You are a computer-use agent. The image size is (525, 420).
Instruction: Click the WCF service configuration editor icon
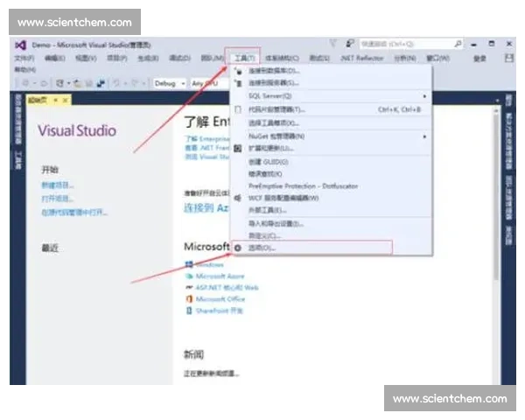pyautogui.click(x=238, y=198)
